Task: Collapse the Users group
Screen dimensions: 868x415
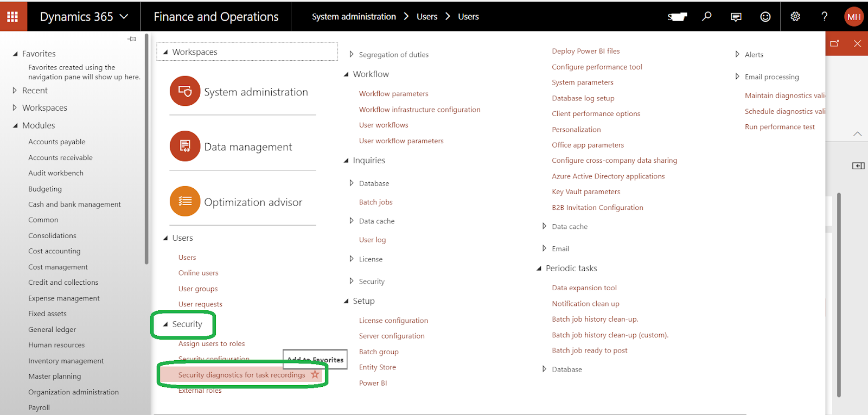Action: (x=165, y=238)
